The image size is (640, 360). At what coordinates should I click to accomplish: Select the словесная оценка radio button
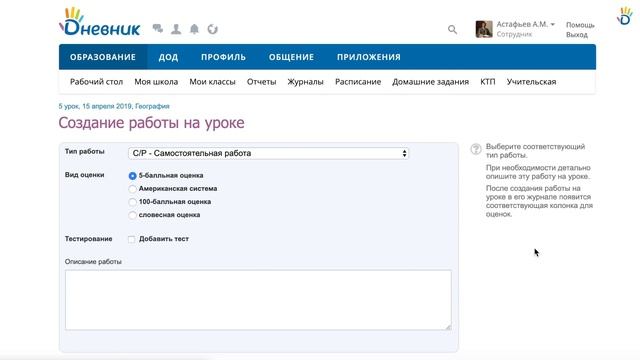point(132,215)
